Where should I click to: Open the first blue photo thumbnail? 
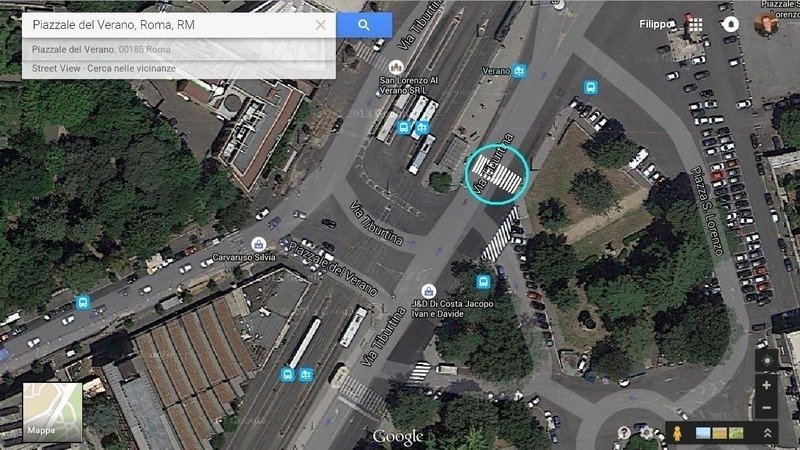703,433
